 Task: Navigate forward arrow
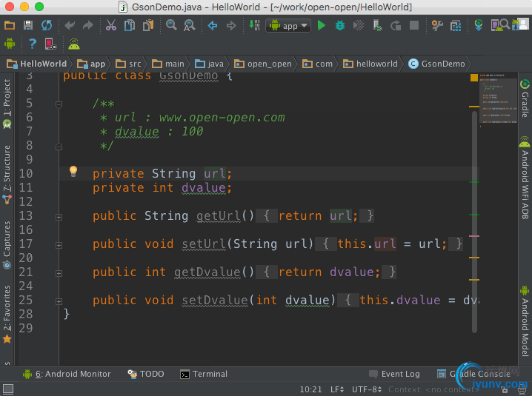click(x=231, y=25)
